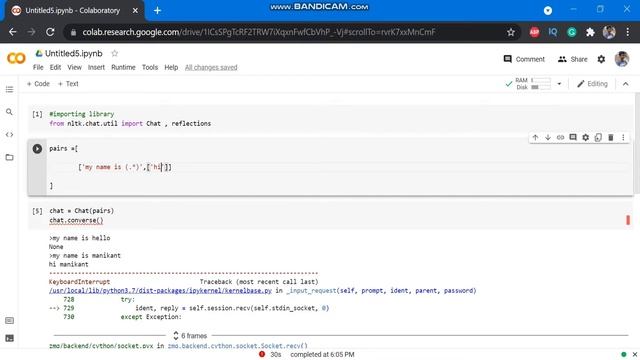Delete cell trash icon
Viewport: 640px width, 360px height.
point(611,138)
